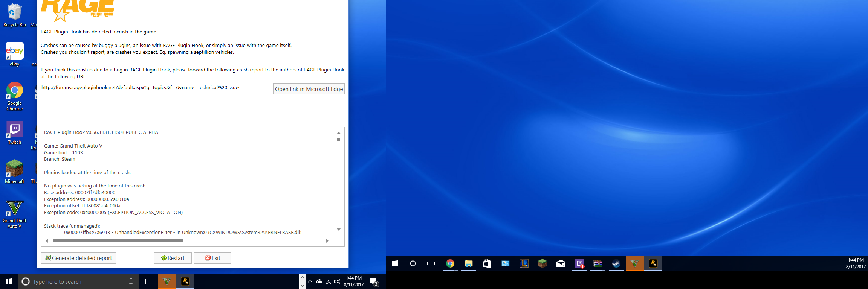Open Steam from the taskbar
The image size is (868, 289).
coord(616,263)
